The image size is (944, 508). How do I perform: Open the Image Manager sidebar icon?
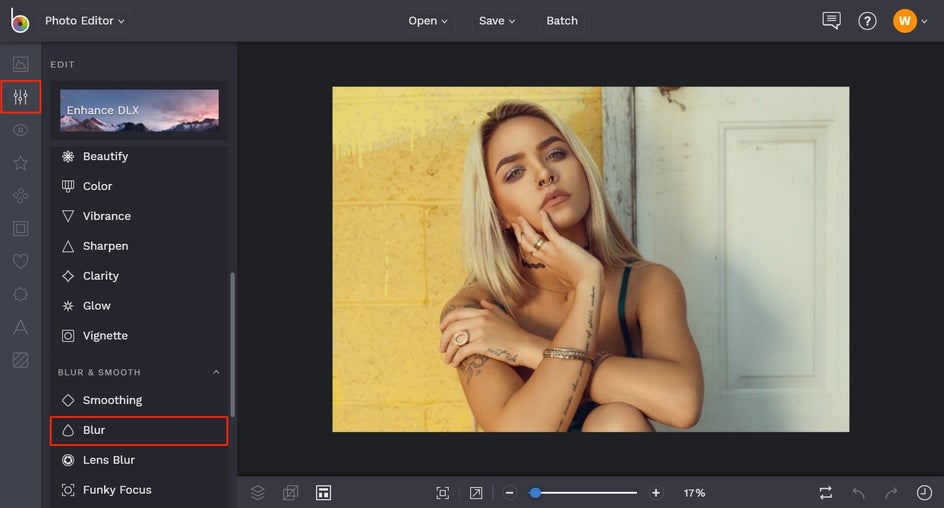(20, 64)
